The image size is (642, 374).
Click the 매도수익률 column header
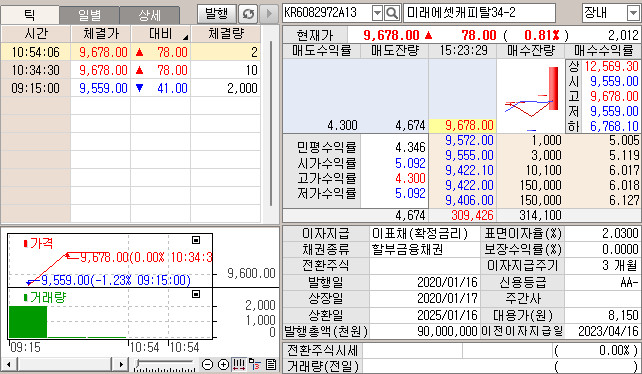tap(321, 51)
